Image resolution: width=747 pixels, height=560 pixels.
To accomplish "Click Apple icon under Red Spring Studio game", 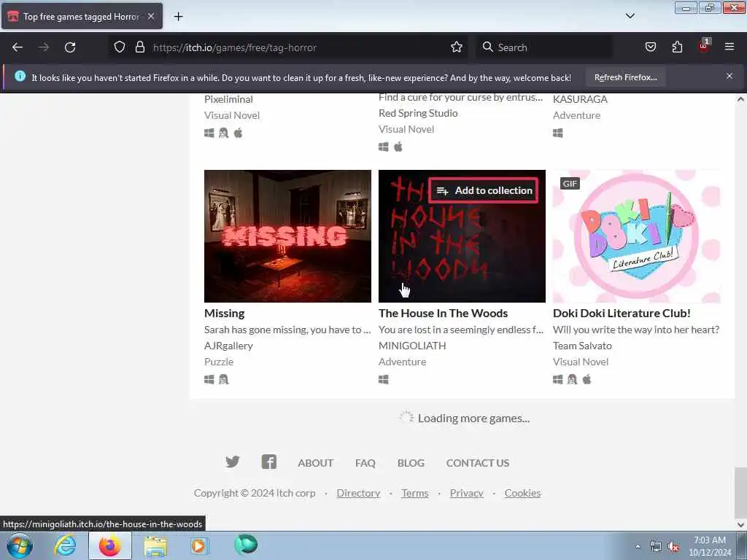I will tap(398, 147).
